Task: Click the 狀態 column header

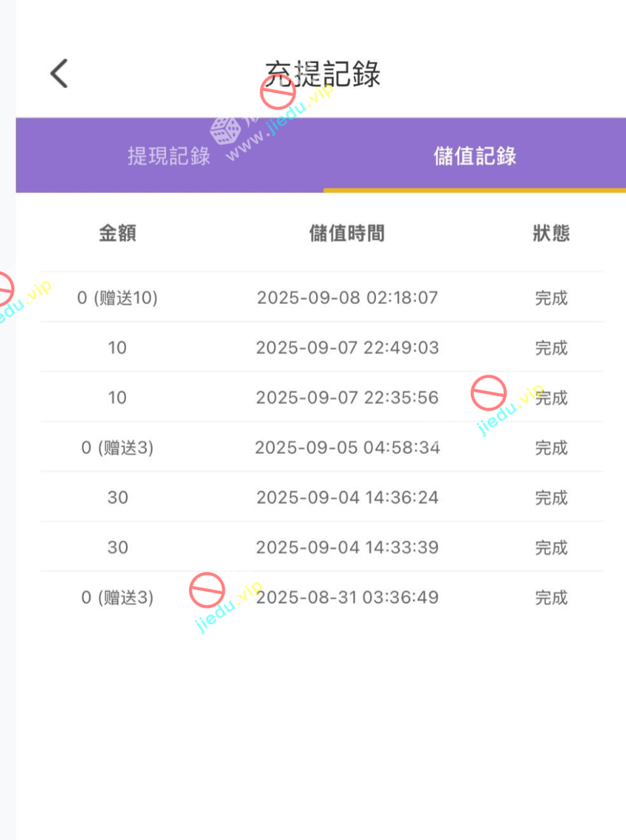Action: point(551,233)
